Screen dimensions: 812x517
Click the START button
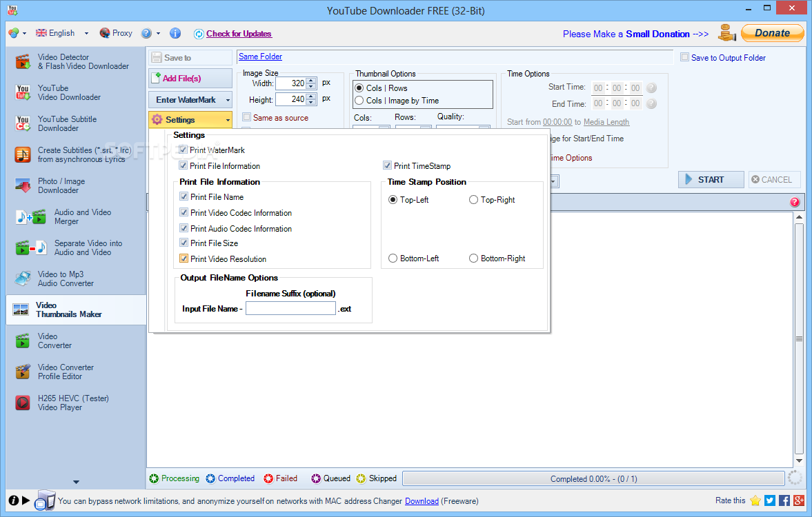(711, 180)
